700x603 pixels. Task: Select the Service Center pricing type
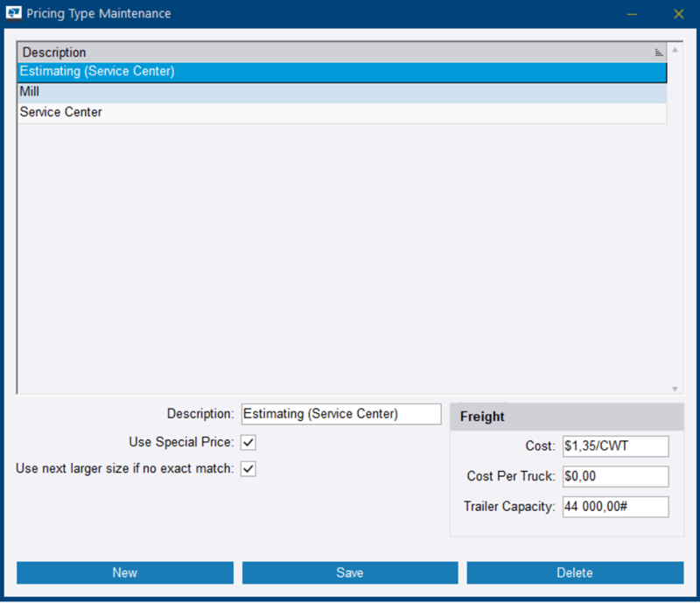click(x=175, y=112)
